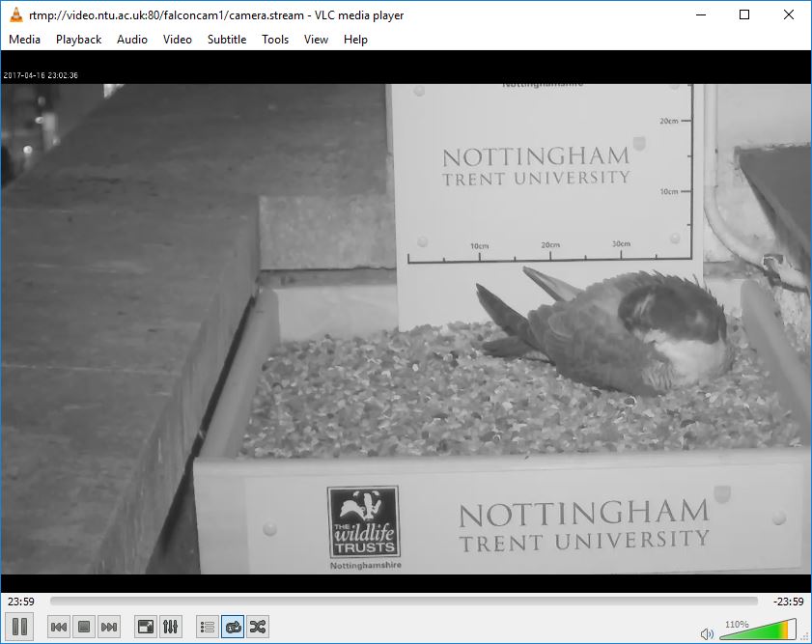This screenshot has width=812, height=644.
Task: Open the Media menu
Action: click(24, 40)
